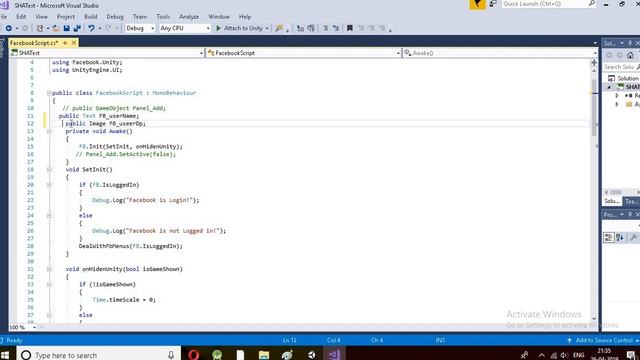Click the Windows Start button

tap(6, 355)
